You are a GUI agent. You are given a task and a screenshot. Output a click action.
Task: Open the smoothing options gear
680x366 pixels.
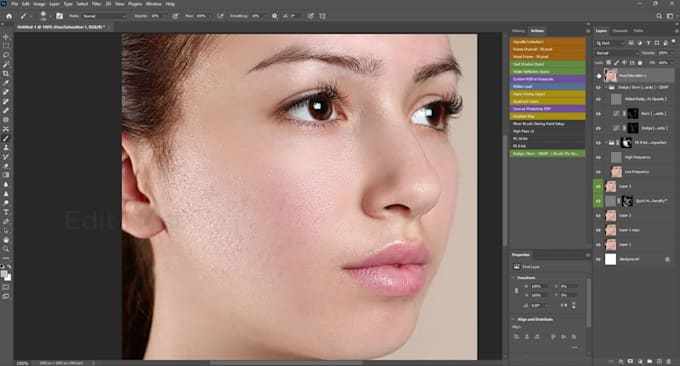coord(274,16)
